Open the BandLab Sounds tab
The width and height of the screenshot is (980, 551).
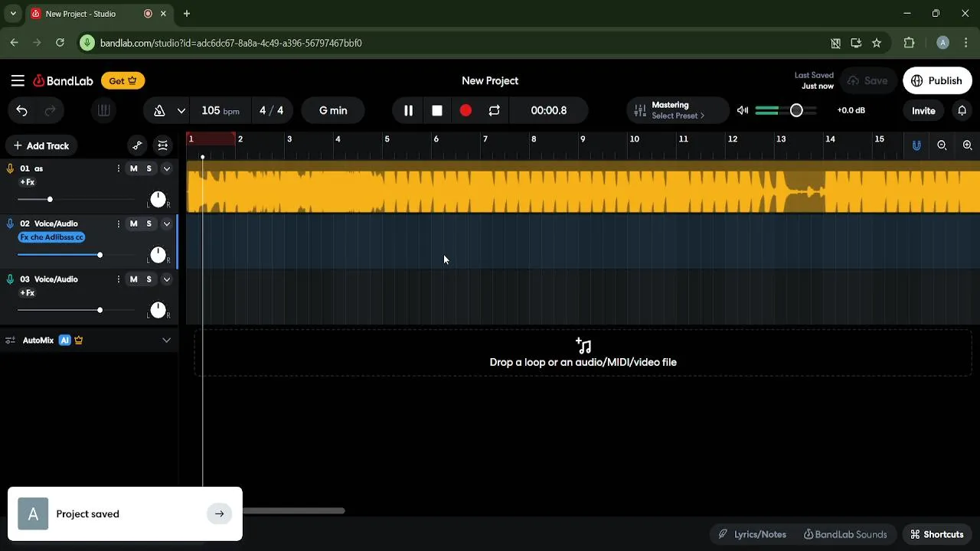coord(845,534)
